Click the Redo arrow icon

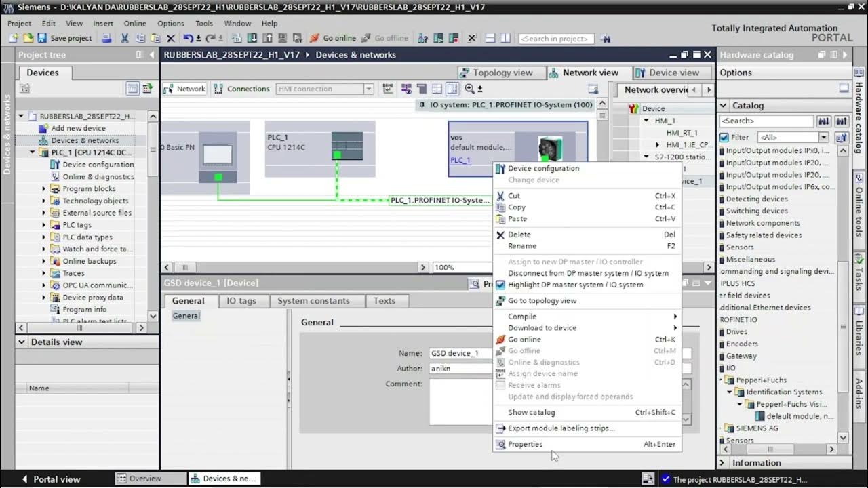pyautogui.click(x=211, y=39)
